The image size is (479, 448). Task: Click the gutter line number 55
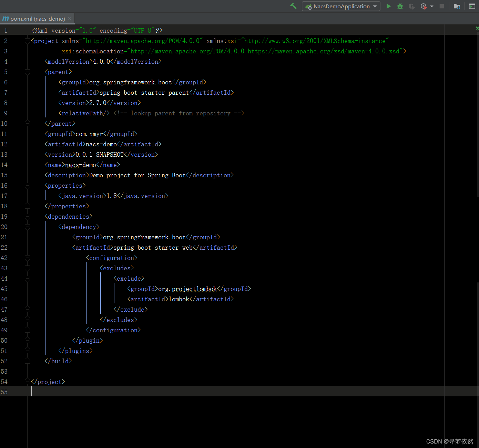click(4, 392)
